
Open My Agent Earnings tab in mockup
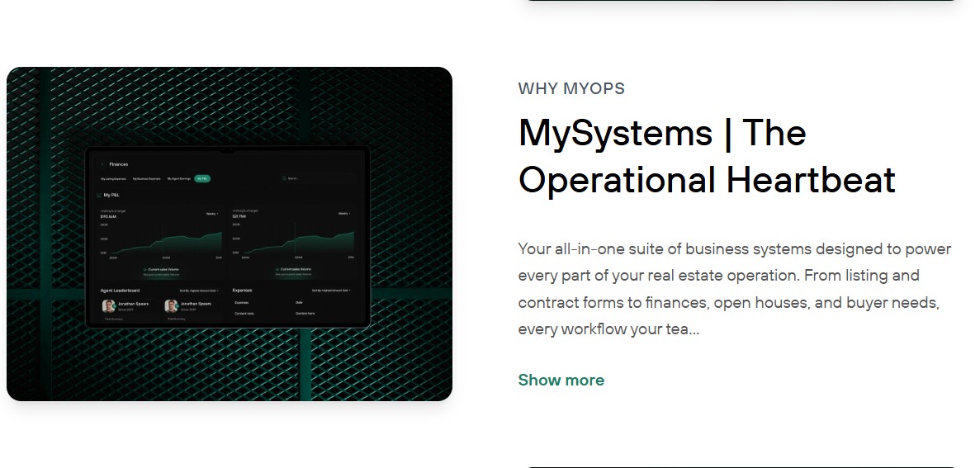point(179,179)
